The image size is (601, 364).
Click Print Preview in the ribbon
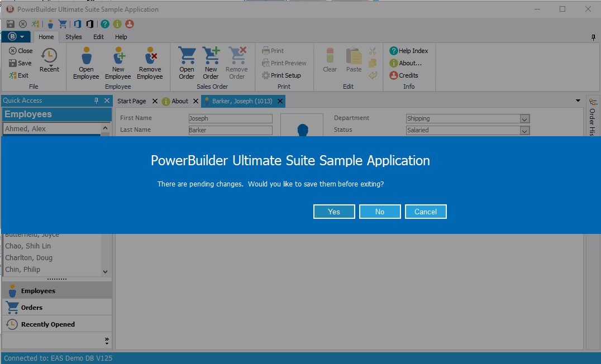[284, 63]
